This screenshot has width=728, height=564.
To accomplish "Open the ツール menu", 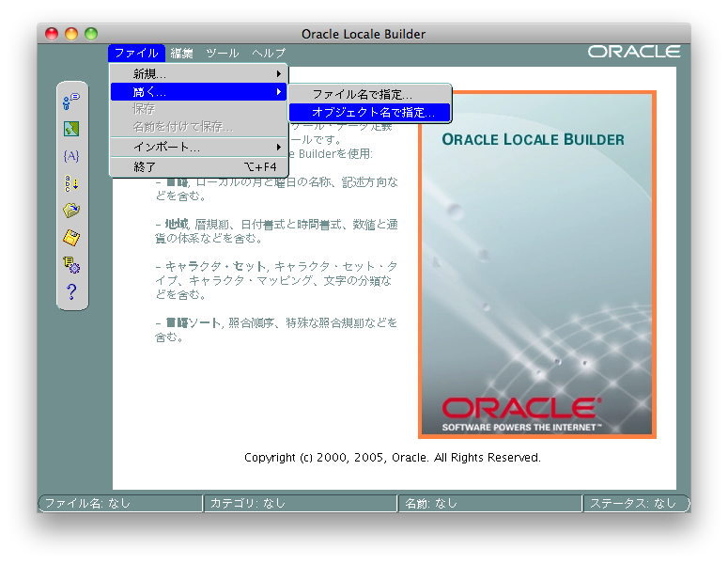I will pos(223,53).
